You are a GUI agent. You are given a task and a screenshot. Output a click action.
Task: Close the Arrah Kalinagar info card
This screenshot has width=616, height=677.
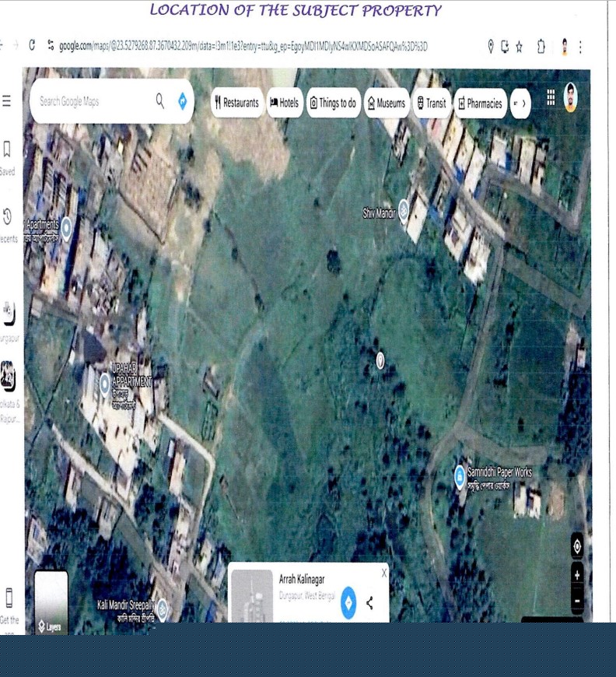[383, 573]
